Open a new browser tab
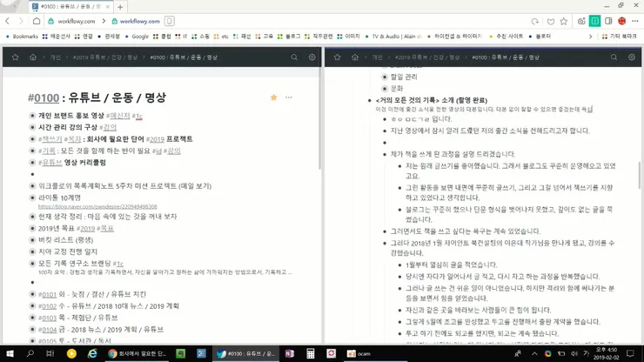Screen dimensions: 644x362 120,7
